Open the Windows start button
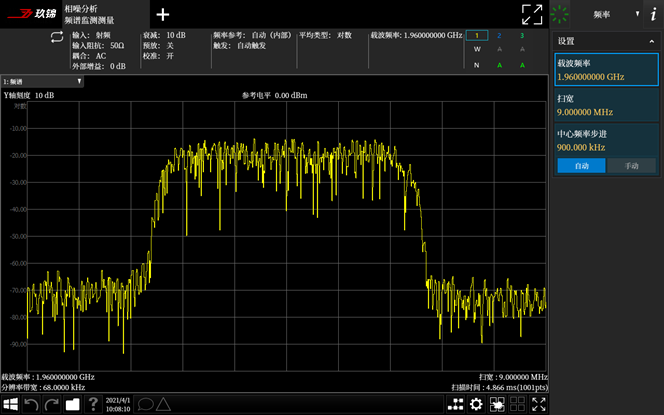The width and height of the screenshot is (664, 415). [10, 404]
